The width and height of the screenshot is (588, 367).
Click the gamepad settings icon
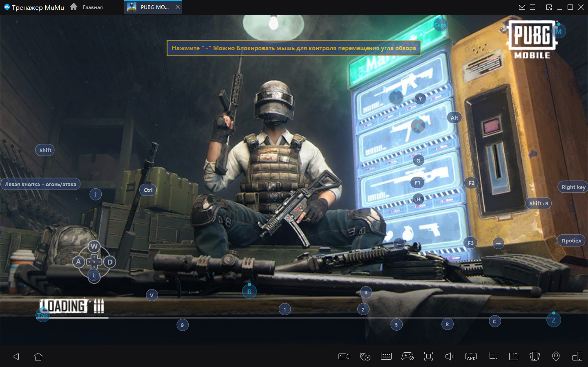pos(407,356)
